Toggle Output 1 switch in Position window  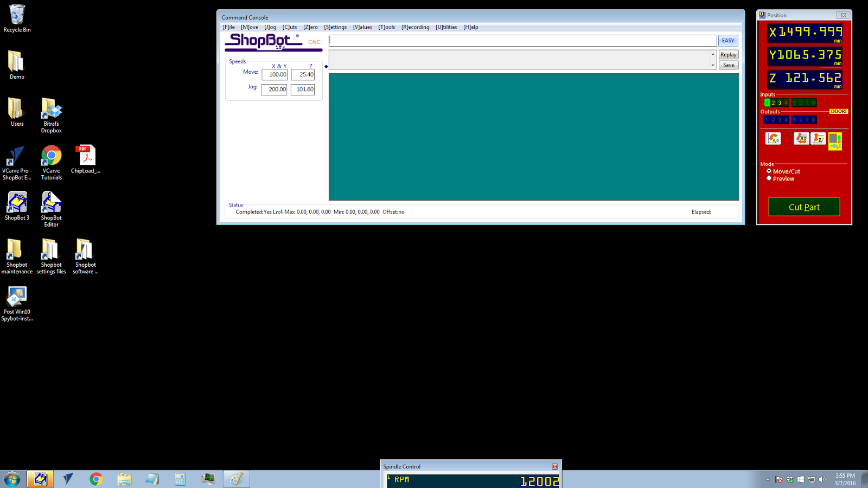767,120
